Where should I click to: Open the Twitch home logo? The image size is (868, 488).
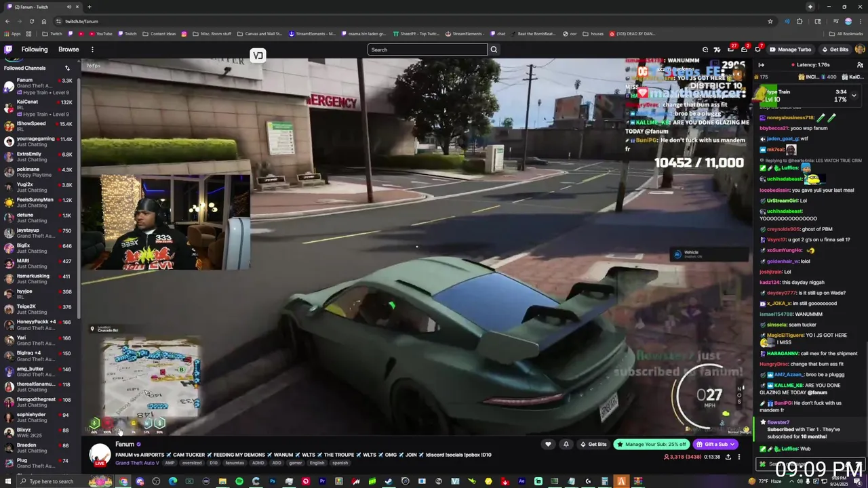8,49
